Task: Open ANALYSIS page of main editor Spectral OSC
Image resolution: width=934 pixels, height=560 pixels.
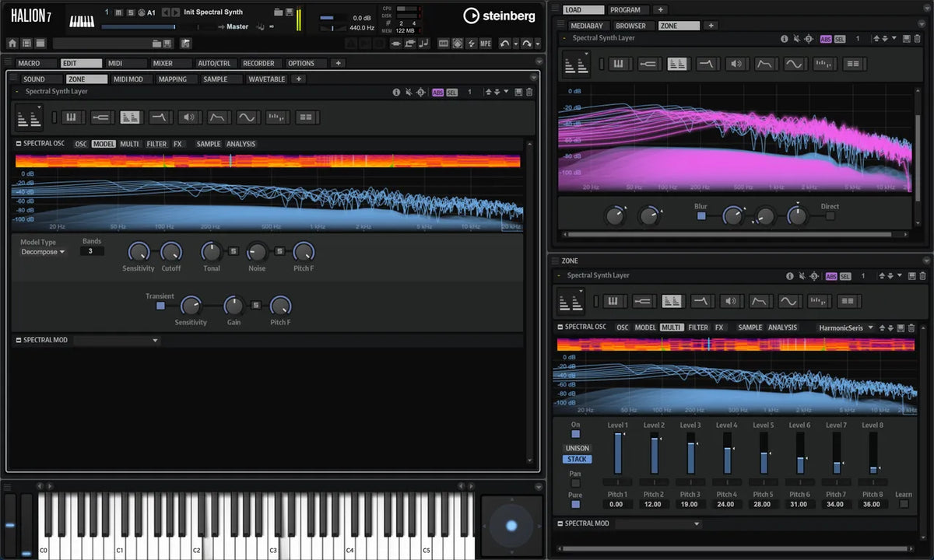Action: [x=241, y=144]
